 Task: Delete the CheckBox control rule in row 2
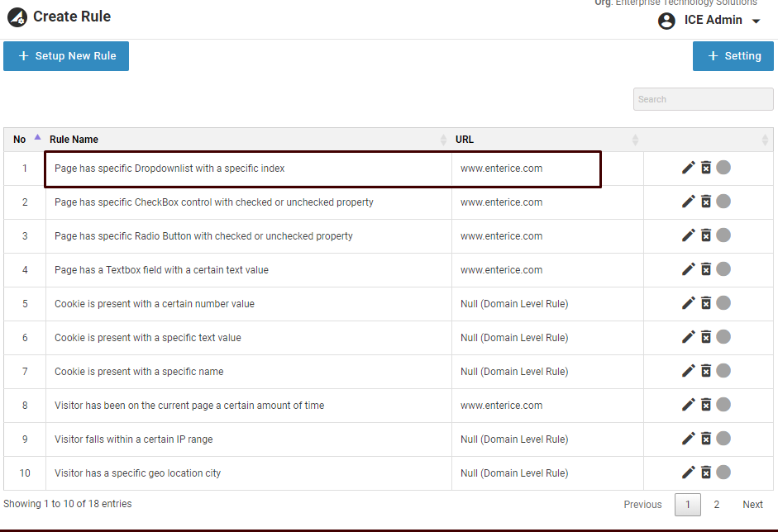[x=706, y=202]
